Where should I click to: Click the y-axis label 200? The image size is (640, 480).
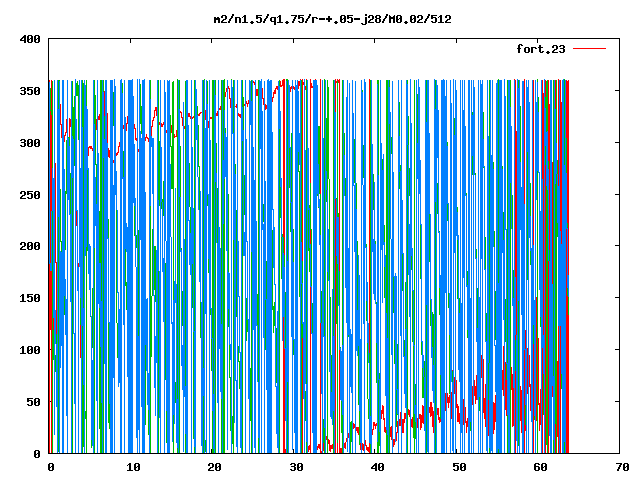(x=30, y=246)
